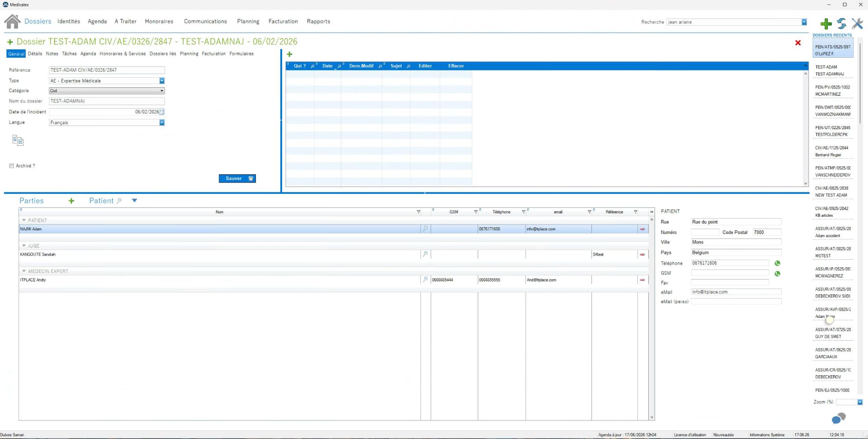Close the dossier with the red X icon
Image resolution: width=868 pixels, height=439 pixels.
point(798,42)
